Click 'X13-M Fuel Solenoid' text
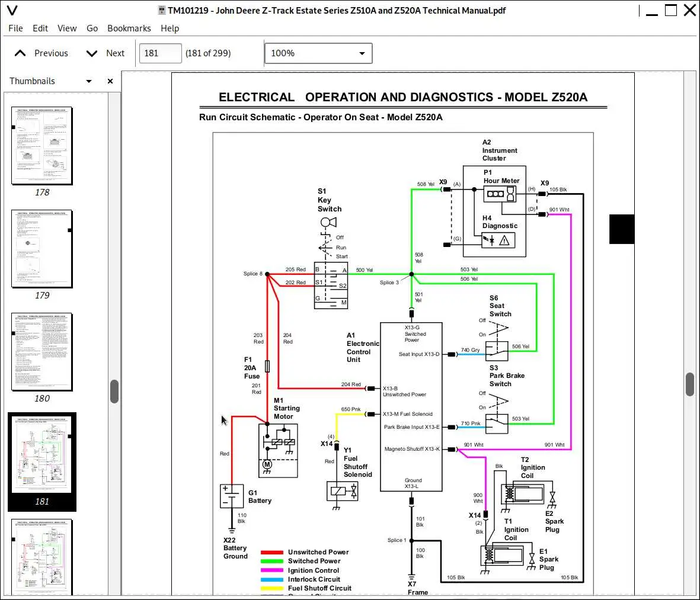Image resolution: width=700 pixels, height=600 pixels. coord(407,414)
